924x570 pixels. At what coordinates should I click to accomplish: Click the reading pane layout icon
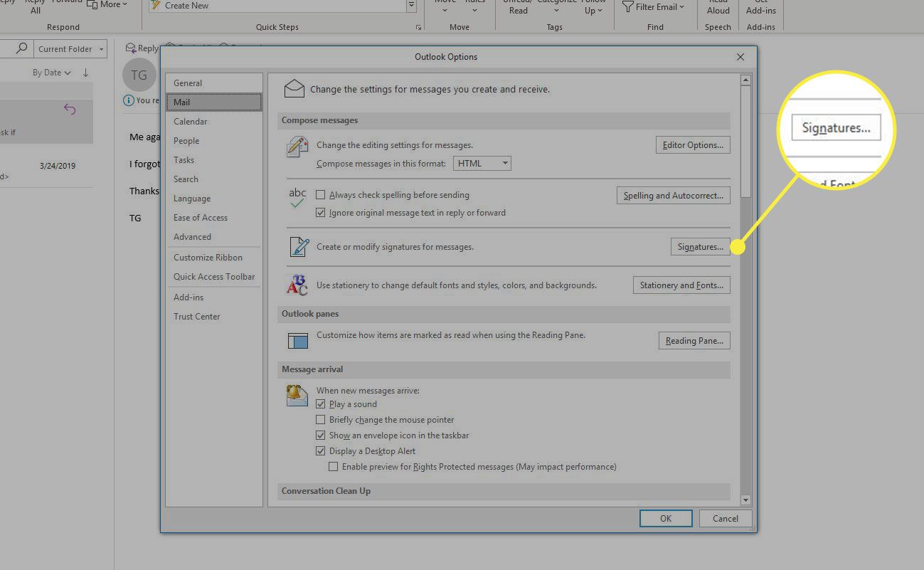[x=297, y=341]
